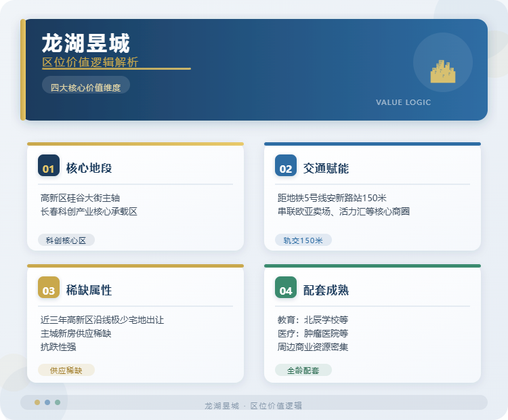Click the line 串联欧亚卖场、活力汇等核心商圈
This screenshot has width=508, height=420.
[x=343, y=211]
